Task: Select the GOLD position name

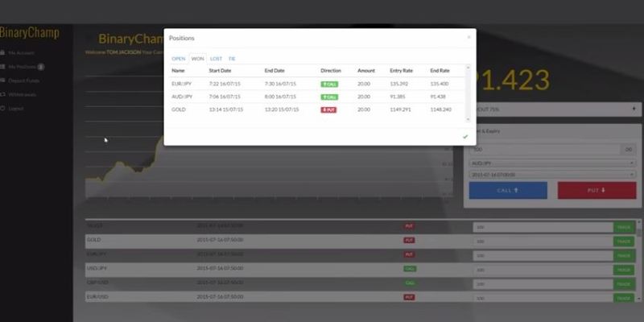Action: (179, 109)
